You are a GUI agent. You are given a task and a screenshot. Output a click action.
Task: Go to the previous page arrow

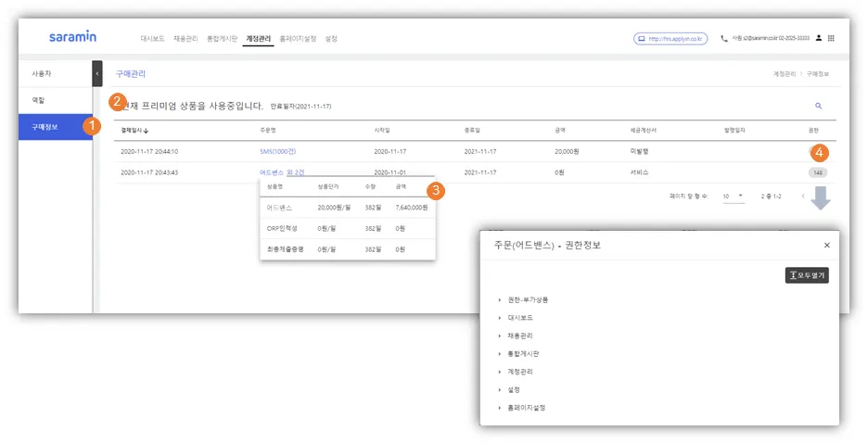(x=803, y=196)
